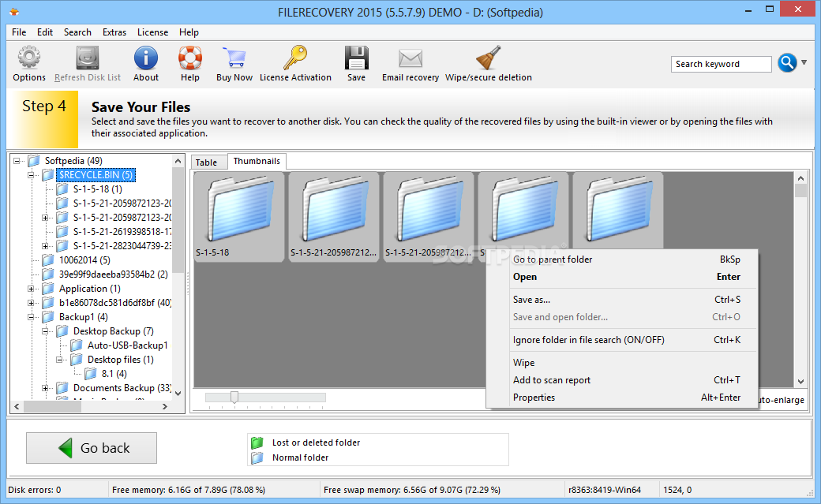Image resolution: width=821 pixels, height=504 pixels.
Task: Click the Buy Now shopping cart
Action: point(234,58)
